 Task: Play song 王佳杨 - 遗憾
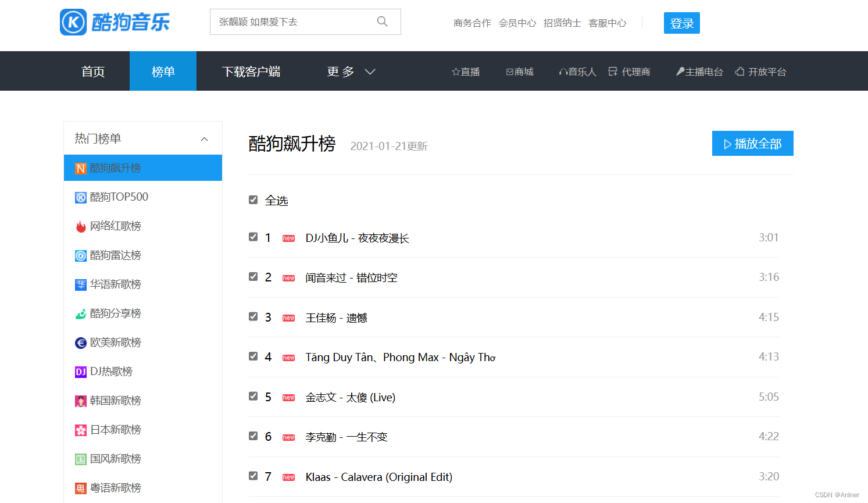pos(337,318)
